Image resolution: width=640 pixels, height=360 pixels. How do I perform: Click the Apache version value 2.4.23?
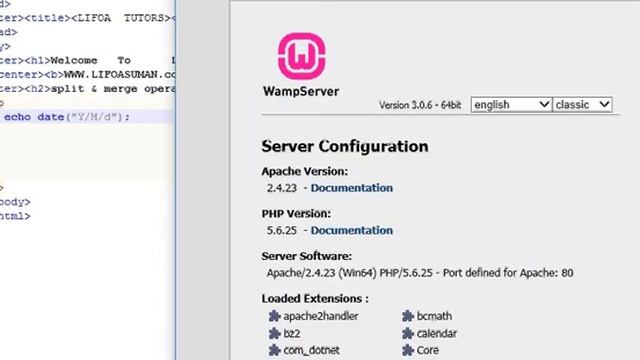coord(282,188)
